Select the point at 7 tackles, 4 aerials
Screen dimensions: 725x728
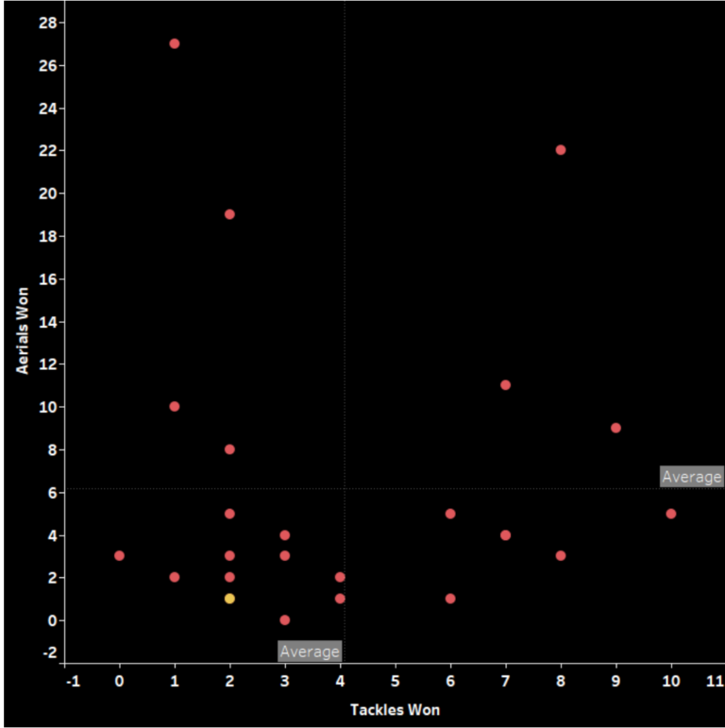(506, 535)
